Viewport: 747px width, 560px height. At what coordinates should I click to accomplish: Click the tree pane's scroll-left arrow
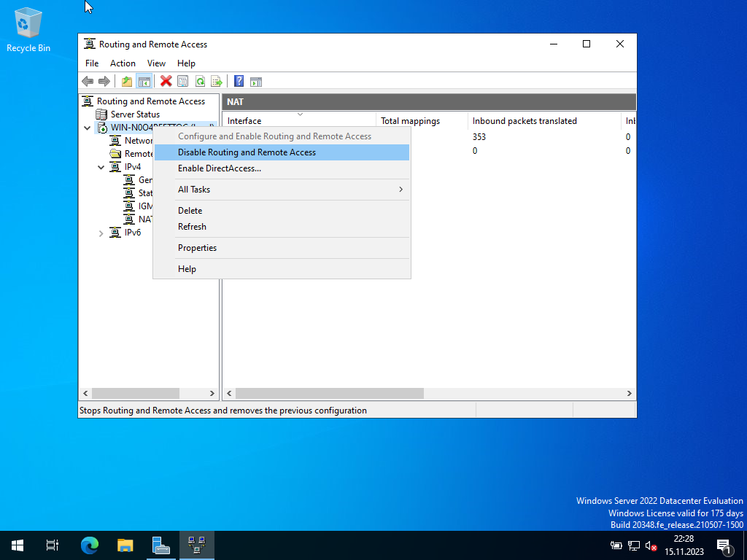point(86,393)
